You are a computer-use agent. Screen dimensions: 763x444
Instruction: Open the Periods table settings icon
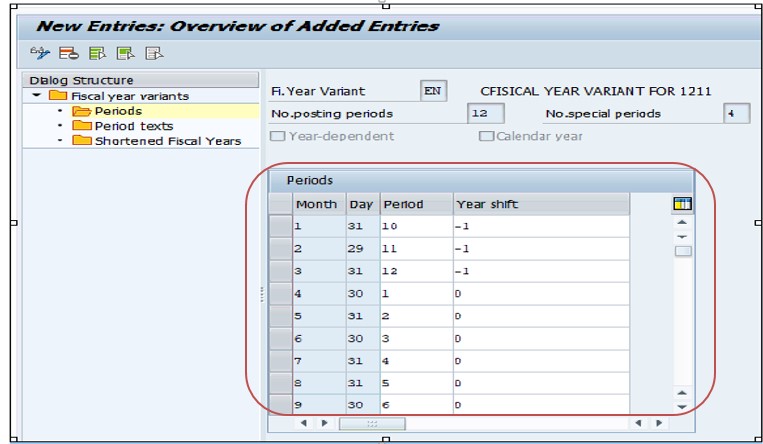pyautogui.click(x=682, y=204)
